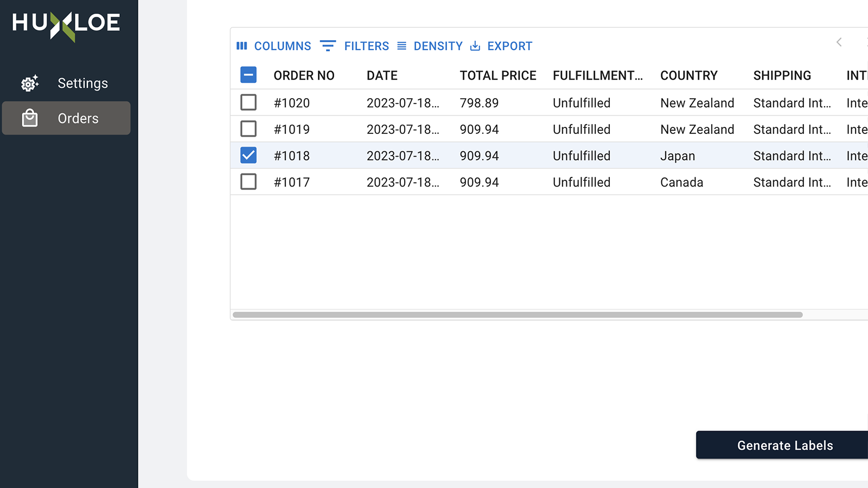The width and height of the screenshot is (868, 488).
Task: Open the Density options menu
Action: (x=438, y=46)
